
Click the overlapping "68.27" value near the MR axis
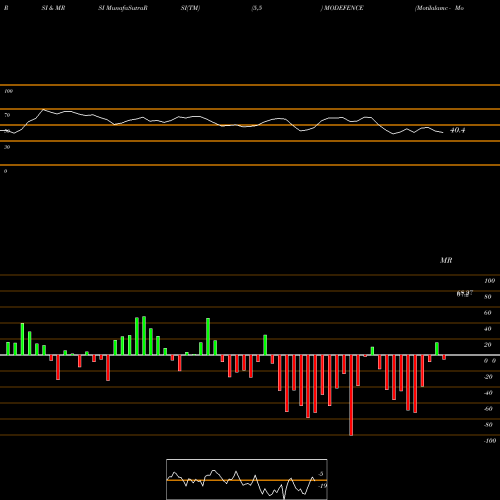coord(465,293)
